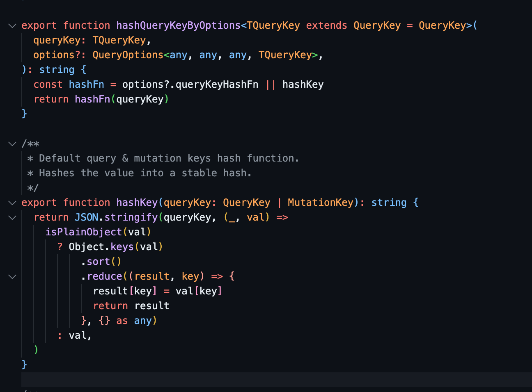Click hashFn in the const declaration

point(86,84)
